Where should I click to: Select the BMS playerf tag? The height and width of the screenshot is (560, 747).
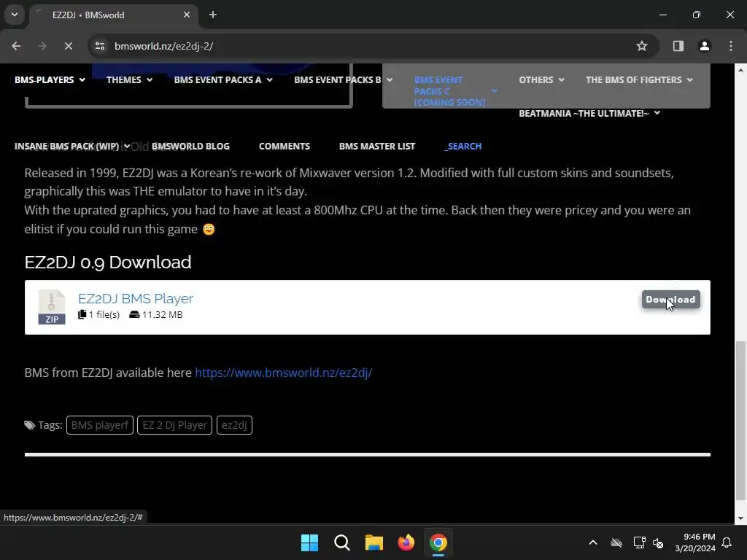point(99,425)
